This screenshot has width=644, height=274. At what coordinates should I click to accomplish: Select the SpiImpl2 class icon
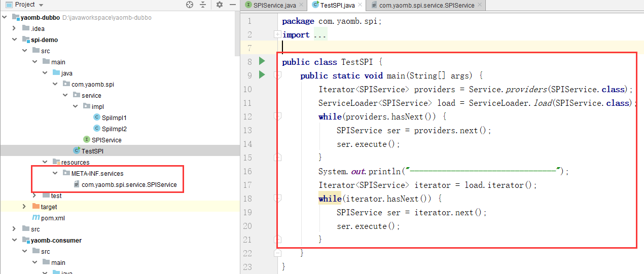click(97, 129)
